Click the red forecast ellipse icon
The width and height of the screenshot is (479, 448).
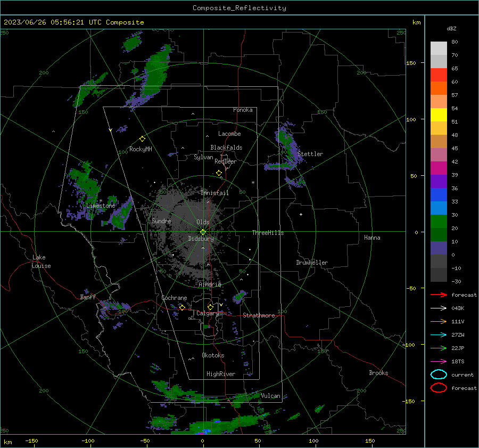(439, 388)
